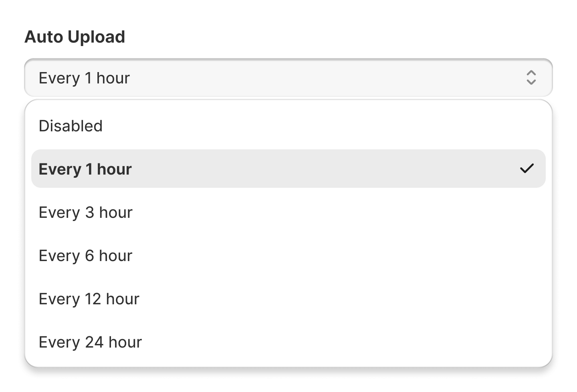Click the up-down chevron icon on the dropdown
The height and width of the screenshot is (392, 577).
click(x=531, y=78)
